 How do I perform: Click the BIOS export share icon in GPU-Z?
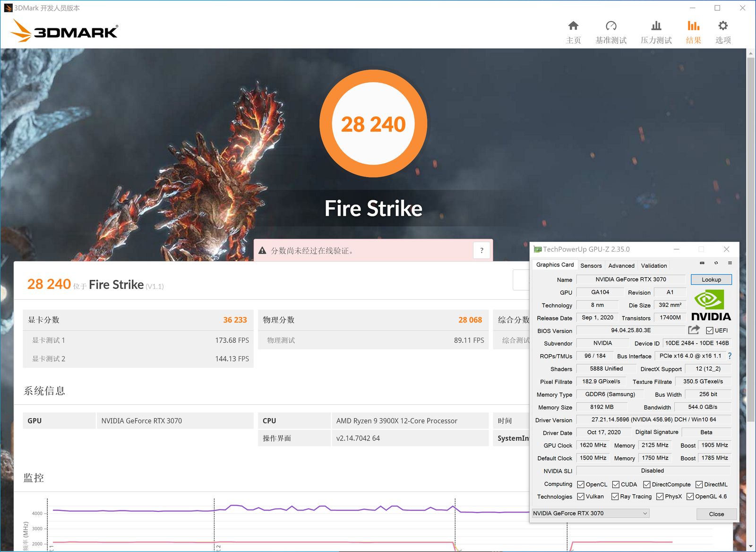(x=694, y=330)
